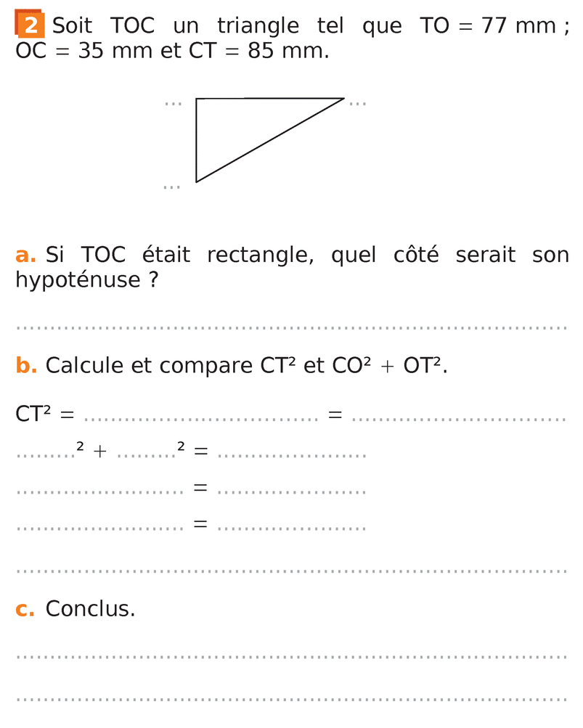583x728 pixels.
Task: Click the full-width dotted line above 'Conclus'
Action: [x=290, y=571]
